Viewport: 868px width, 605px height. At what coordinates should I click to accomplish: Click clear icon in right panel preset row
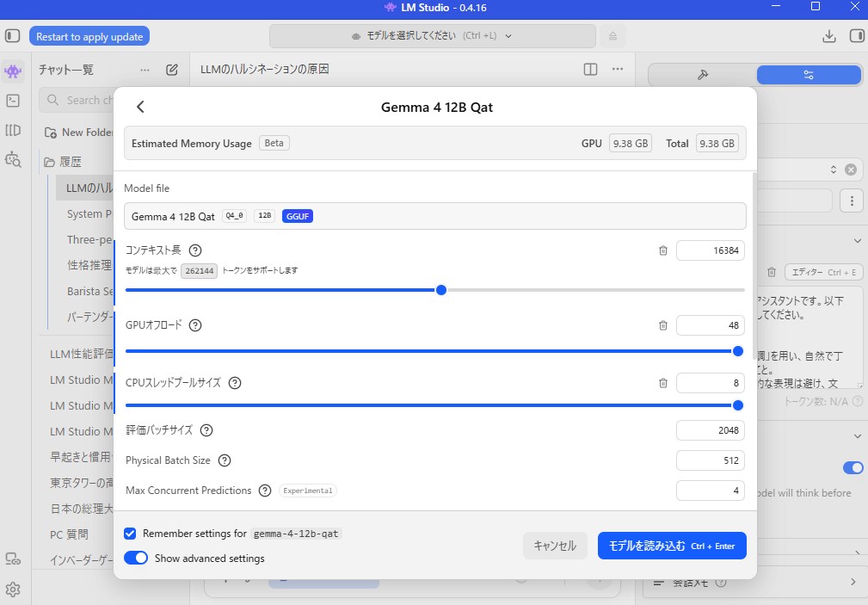tap(851, 170)
